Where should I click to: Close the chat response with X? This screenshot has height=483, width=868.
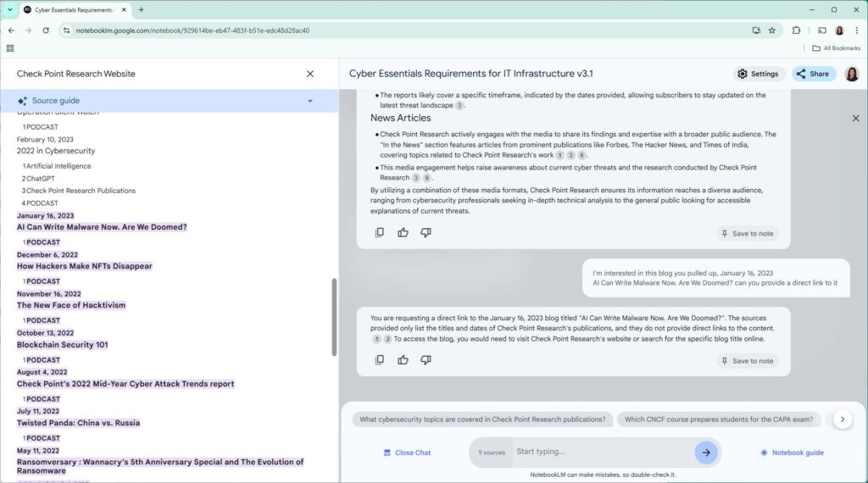click(855, 118)
